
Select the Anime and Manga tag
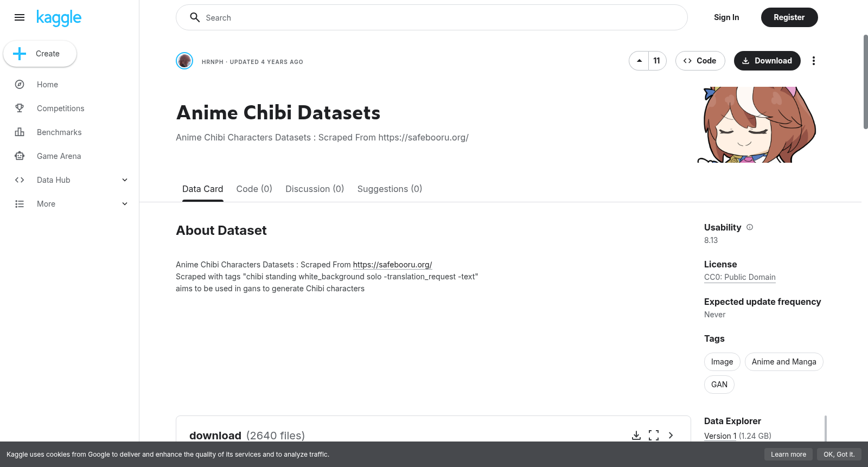(x=784, y=362)
